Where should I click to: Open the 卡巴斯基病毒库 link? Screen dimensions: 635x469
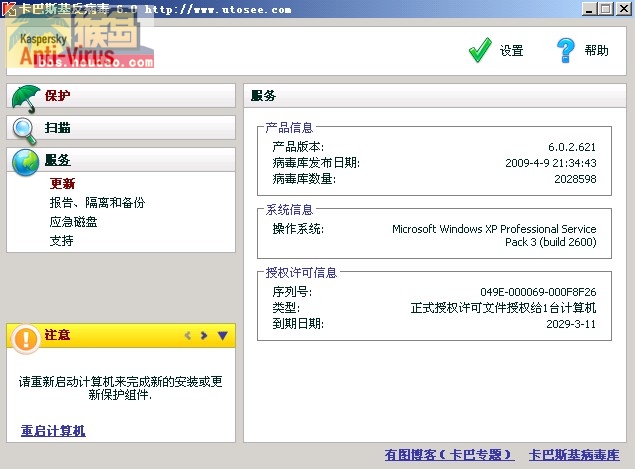pos(574,455)
